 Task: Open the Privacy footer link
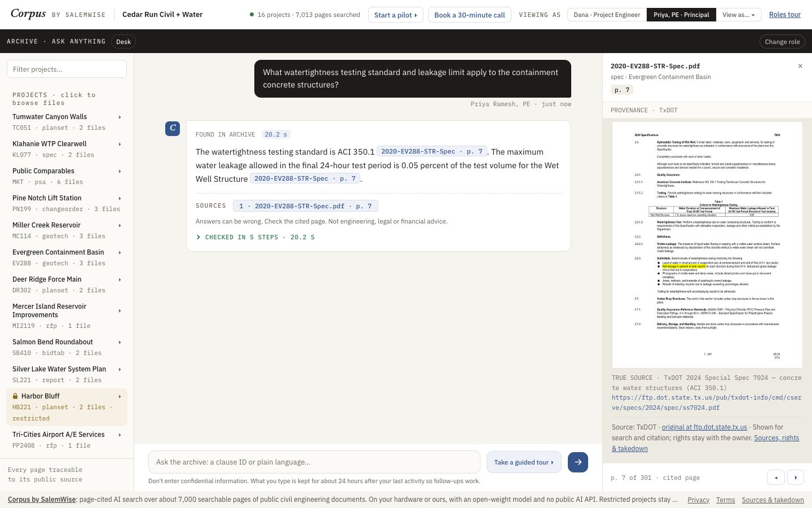[698, 500]
